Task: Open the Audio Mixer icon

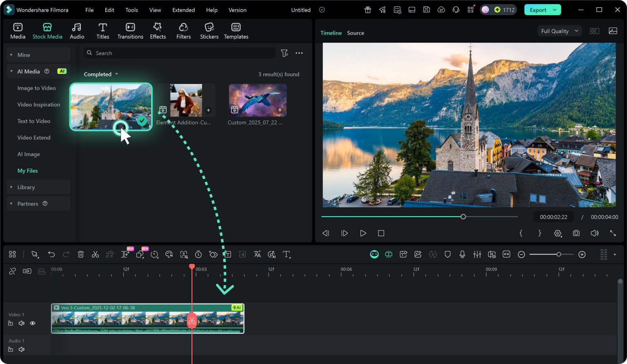Action: [477, 254]
